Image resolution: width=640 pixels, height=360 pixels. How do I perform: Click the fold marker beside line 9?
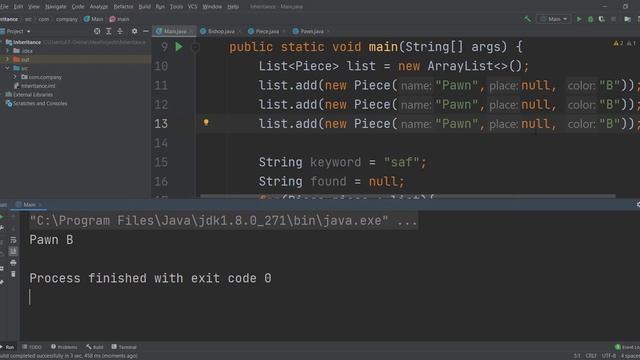[195, 47]
